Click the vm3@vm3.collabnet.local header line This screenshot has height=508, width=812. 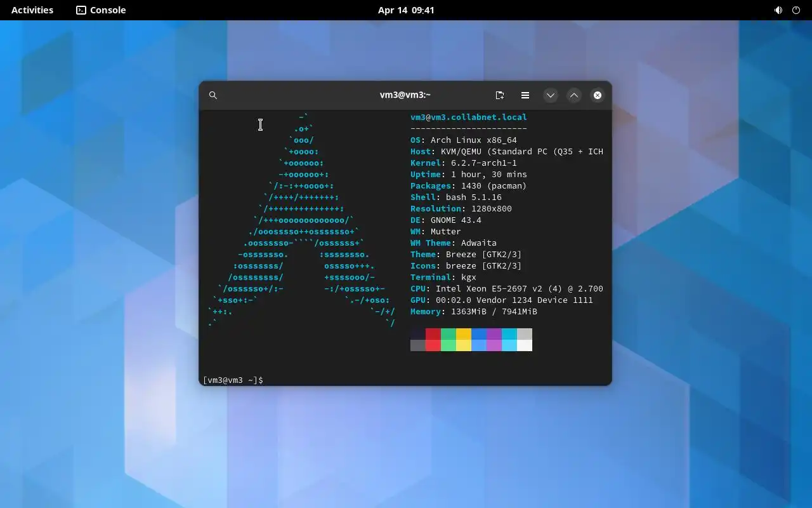pyautogui.click(x=469, y=117)
